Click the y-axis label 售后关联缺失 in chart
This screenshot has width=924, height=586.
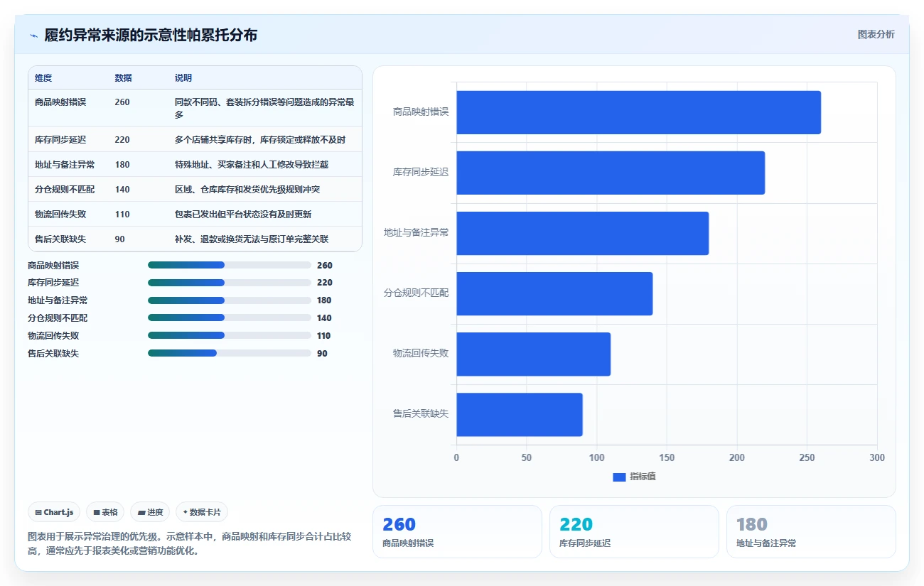click(421, 413)
